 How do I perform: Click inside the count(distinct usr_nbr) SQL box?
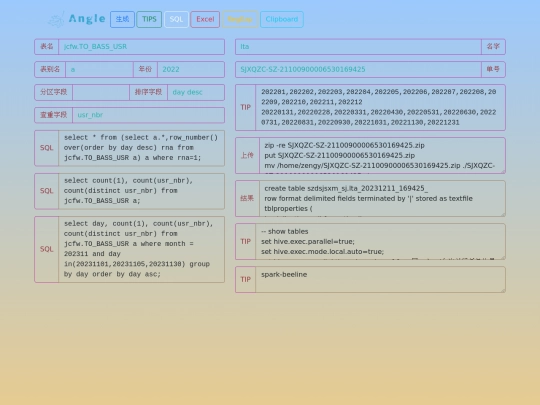[142, 191]
